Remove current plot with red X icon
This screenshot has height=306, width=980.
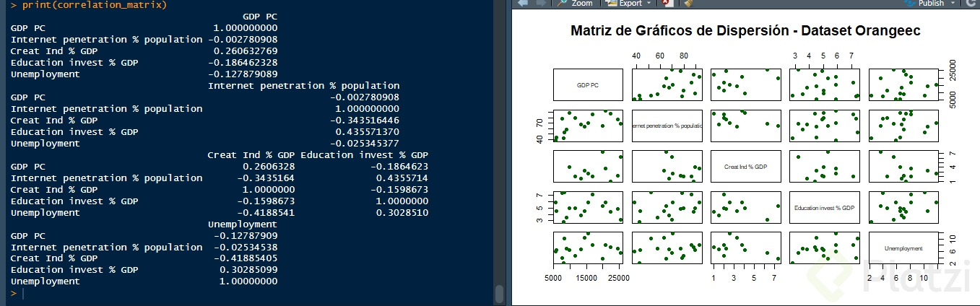click(667, 3)
